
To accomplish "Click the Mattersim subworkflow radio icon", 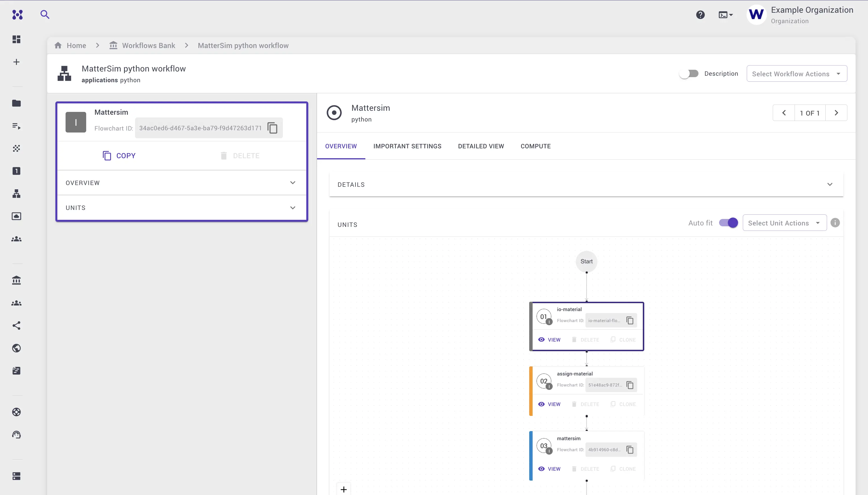I will [x=334, y=113].
